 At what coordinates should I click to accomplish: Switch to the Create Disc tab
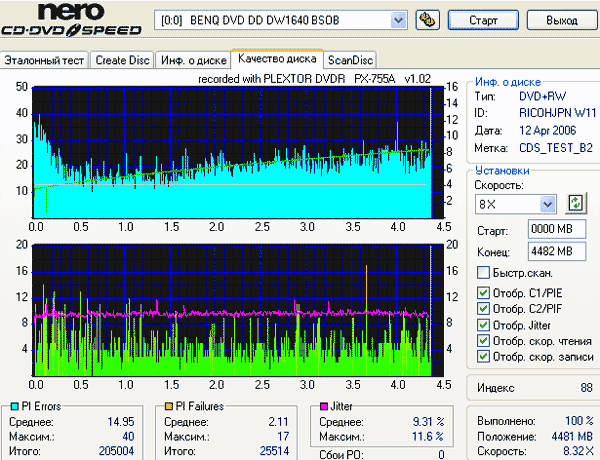point(122,60)
